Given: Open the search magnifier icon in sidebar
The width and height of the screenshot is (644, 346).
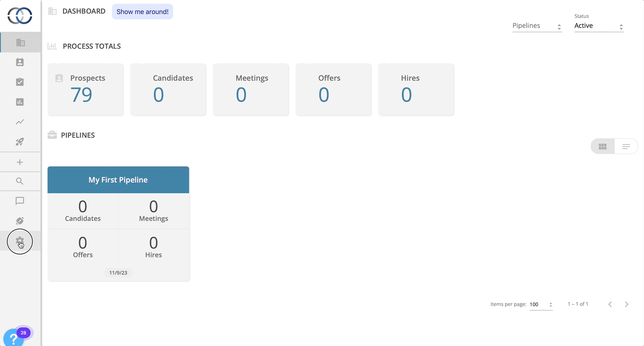Looking at the screenshot, I should click(20, 181).
